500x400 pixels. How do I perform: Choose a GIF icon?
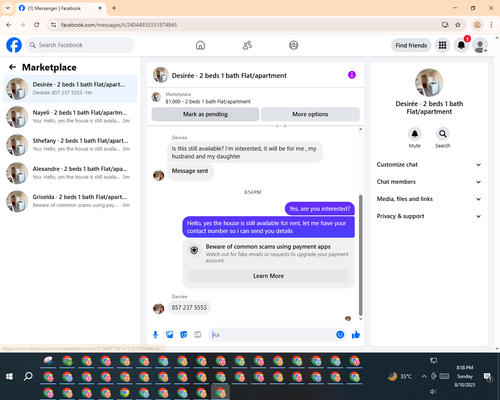point(198,335)
